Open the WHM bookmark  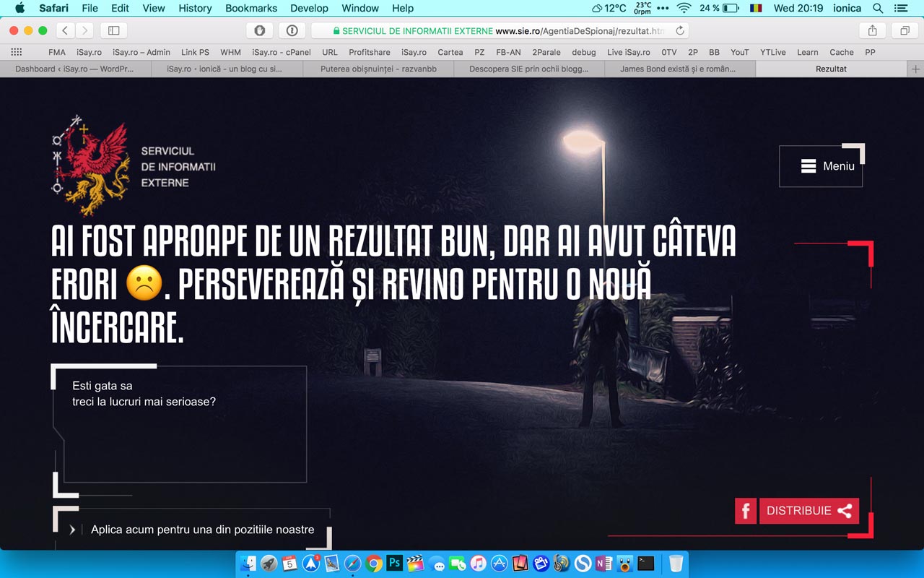(x=231, y=52)
